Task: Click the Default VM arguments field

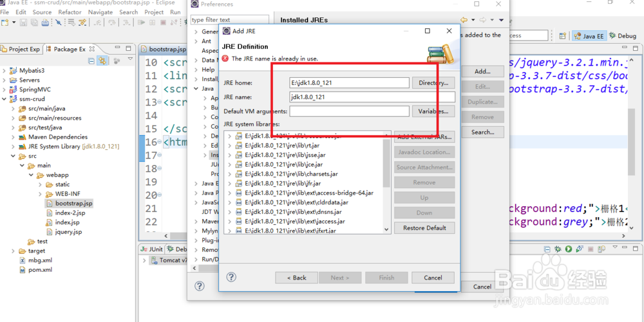Action: pyautogui.click(x=349, y=111)
